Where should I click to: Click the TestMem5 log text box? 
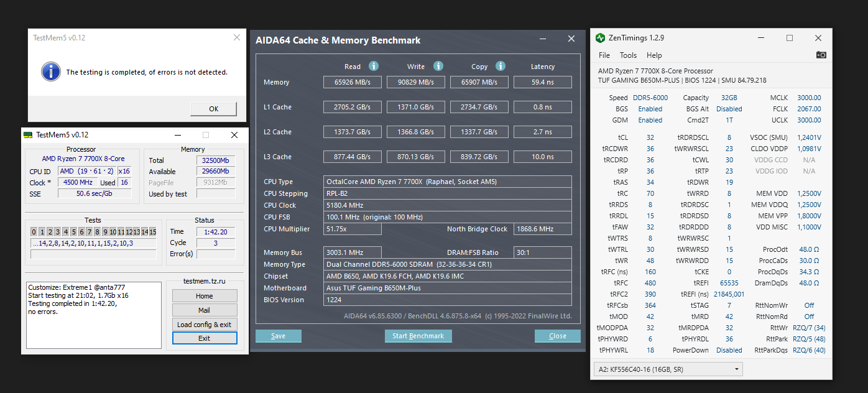coord(94,315)
